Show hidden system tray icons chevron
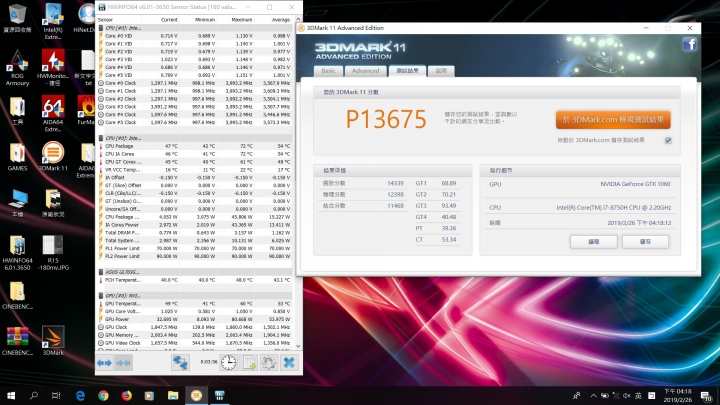The image size is (720, 405). pos(593,395)
